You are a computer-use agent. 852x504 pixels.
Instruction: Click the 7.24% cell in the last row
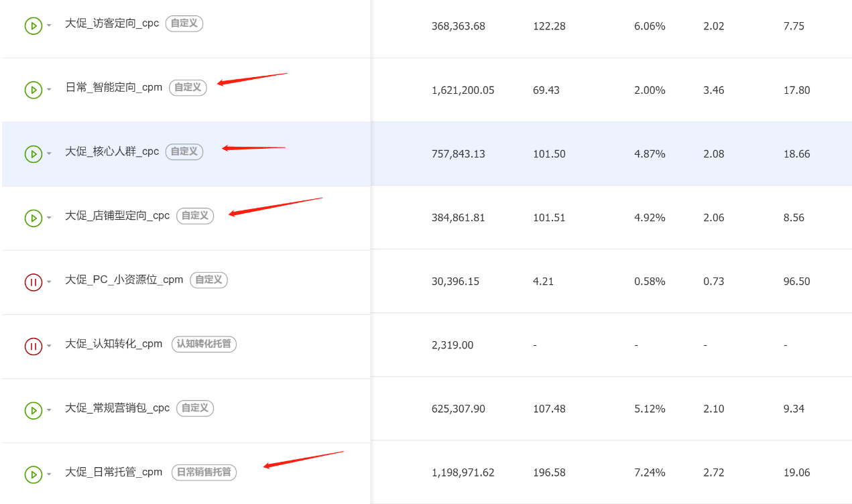(650, 472)
